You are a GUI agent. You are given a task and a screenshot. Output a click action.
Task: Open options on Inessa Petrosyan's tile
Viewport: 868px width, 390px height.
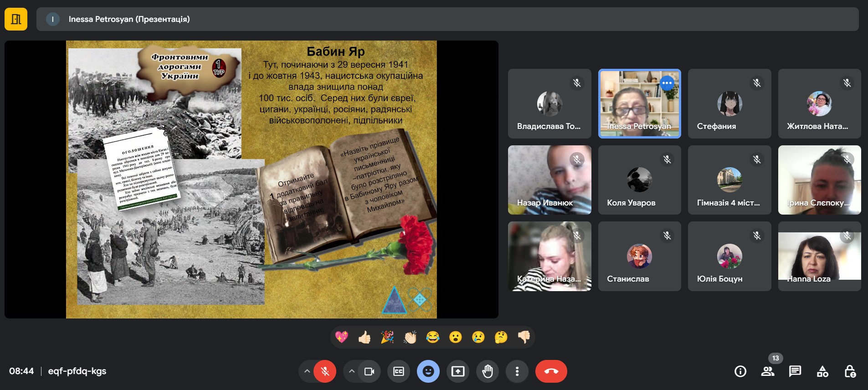pos(667,83)
